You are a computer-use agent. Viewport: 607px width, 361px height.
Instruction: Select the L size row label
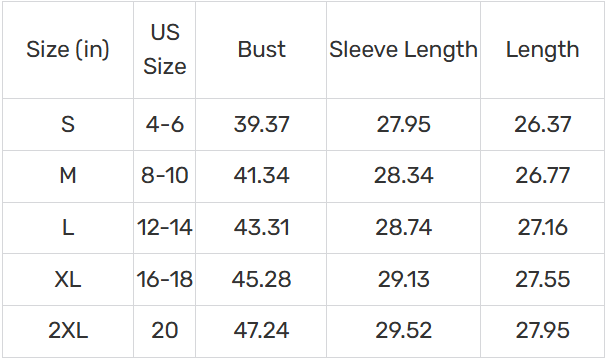[68, 228]
